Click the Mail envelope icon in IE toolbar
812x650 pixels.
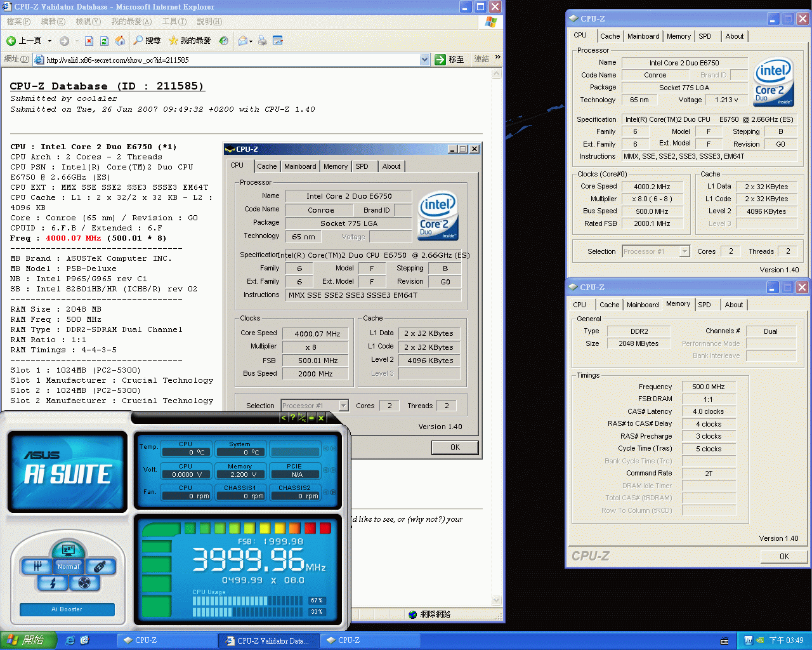pos(242,41)
